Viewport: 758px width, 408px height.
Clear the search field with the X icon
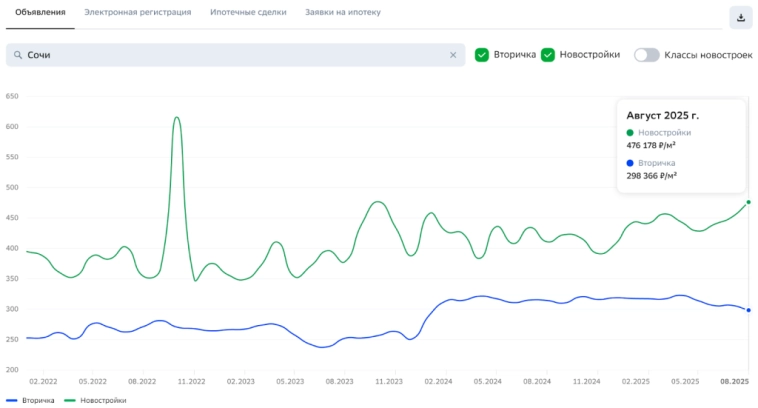452,55
